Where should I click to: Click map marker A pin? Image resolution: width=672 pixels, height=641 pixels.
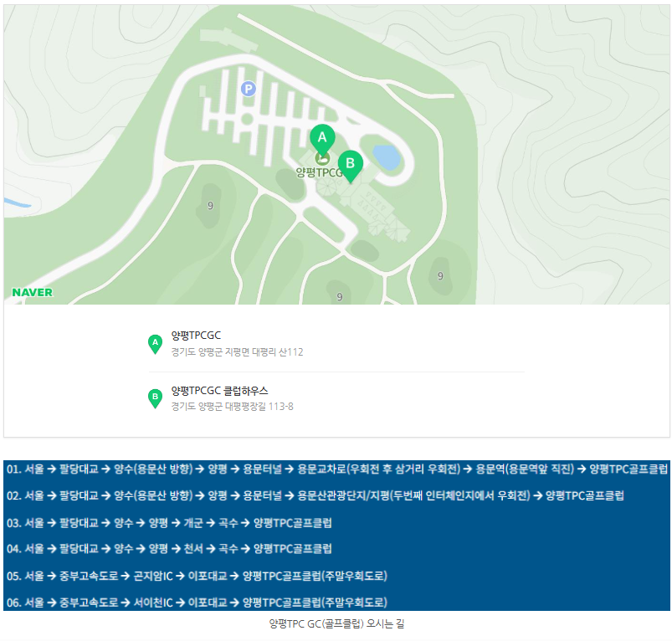coord(322,139)
